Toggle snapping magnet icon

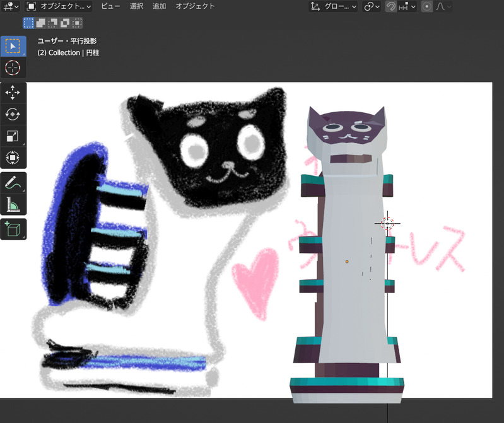(390, 6)
